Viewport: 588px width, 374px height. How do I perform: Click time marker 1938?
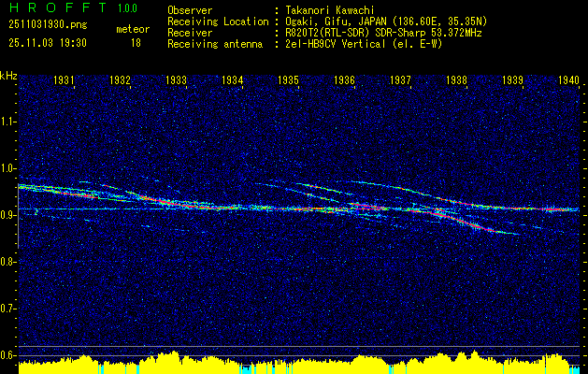pos(456,80)
